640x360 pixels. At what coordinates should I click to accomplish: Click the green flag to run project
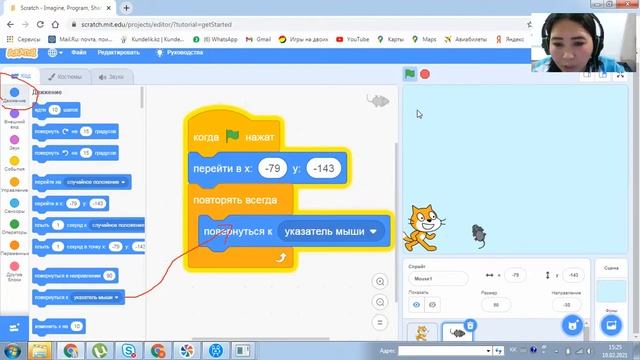410,74
